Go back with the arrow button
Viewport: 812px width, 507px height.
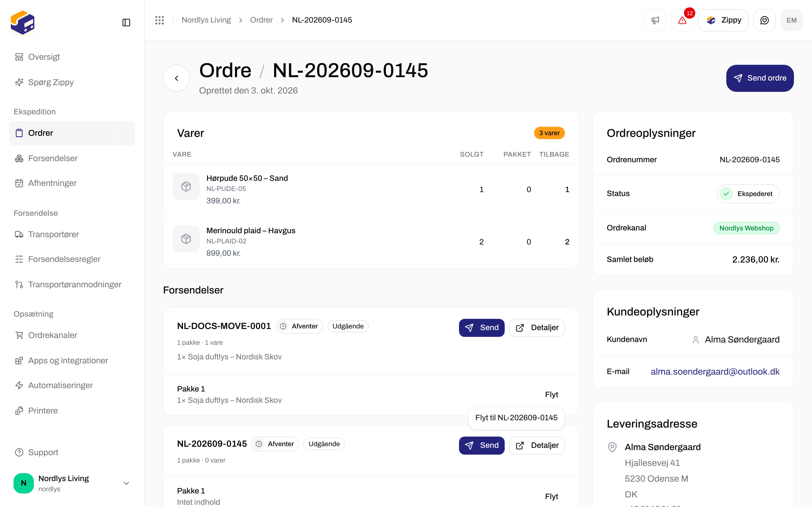[x=176, y=78]
